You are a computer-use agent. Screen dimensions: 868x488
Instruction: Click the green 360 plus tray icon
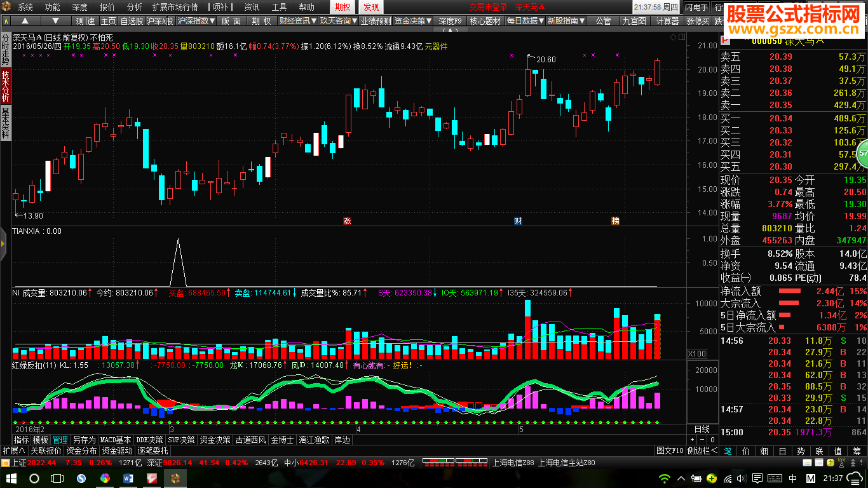713,478
